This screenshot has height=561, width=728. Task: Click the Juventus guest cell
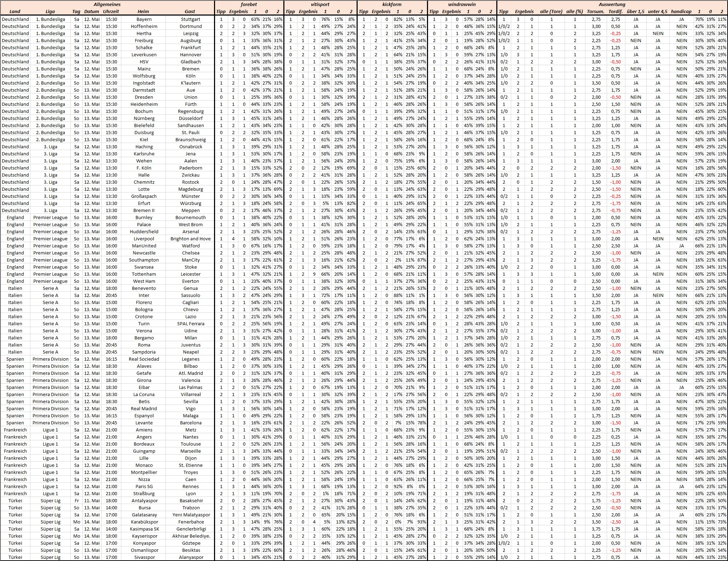click(x=190, y=345)
